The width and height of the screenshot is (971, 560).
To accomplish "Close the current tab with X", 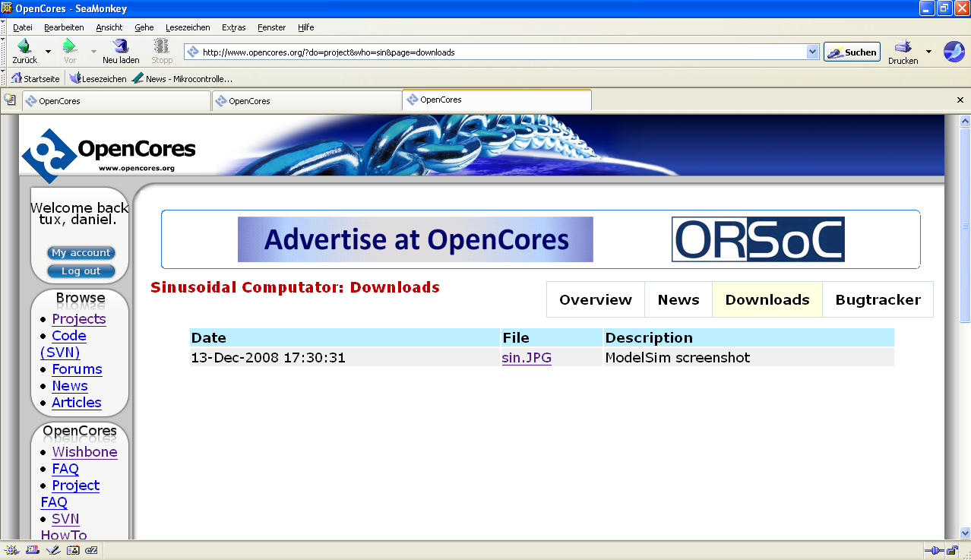I will 960,100.
